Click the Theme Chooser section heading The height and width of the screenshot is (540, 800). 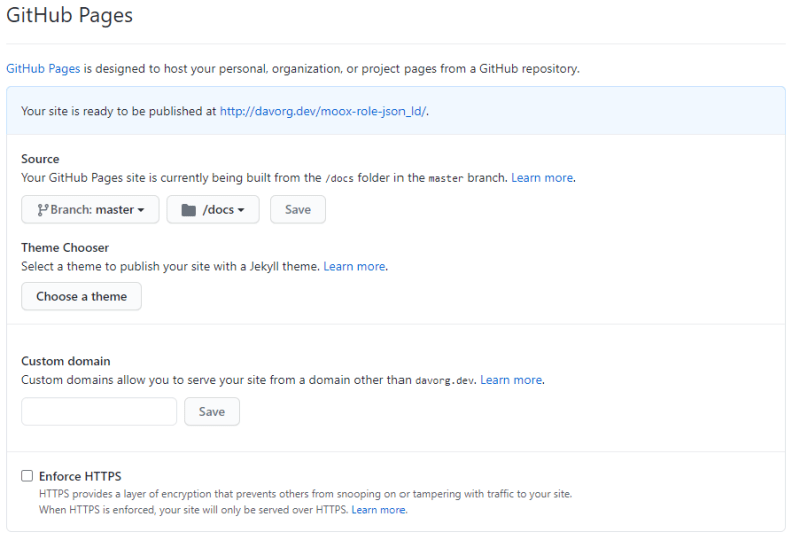point(65,248)
